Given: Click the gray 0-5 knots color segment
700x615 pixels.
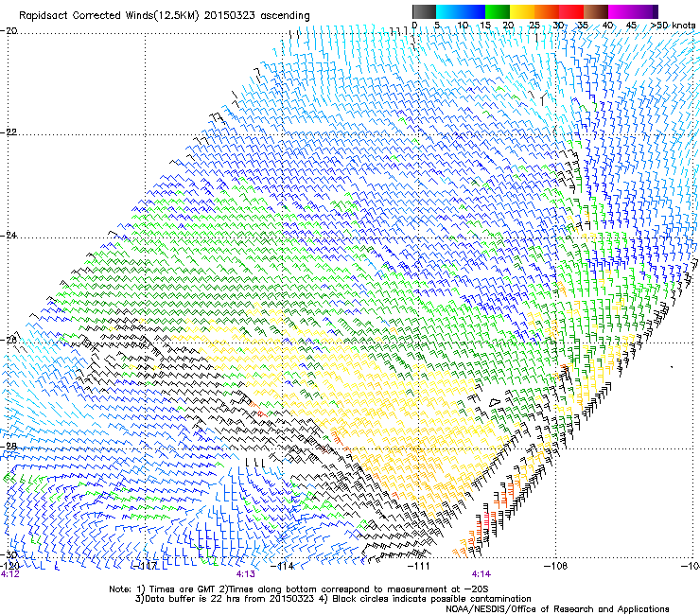Looking at the screenshot, I should tap(424, 11).
